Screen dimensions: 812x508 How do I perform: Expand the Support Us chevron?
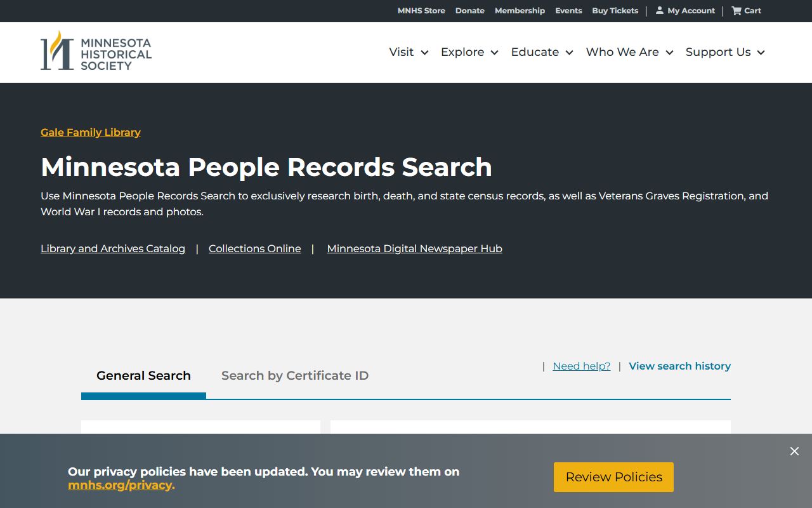coord(761,53)
